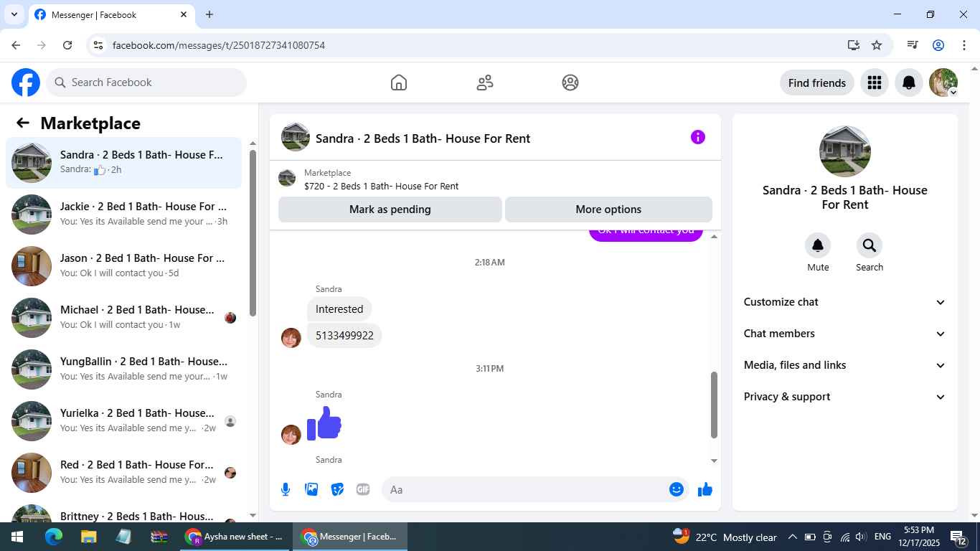Open the conversation information icon
The width and height of the screenshot is (980, 551).
click(x=698, y=137)
